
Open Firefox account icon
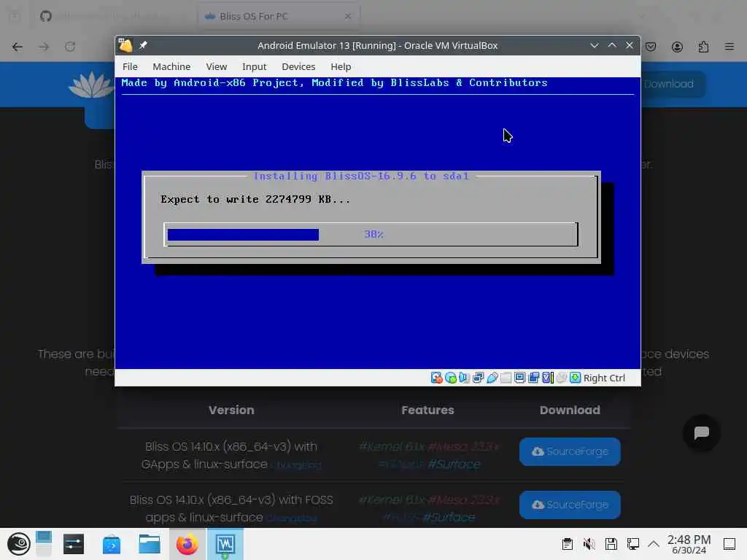(x=677, y=47)
